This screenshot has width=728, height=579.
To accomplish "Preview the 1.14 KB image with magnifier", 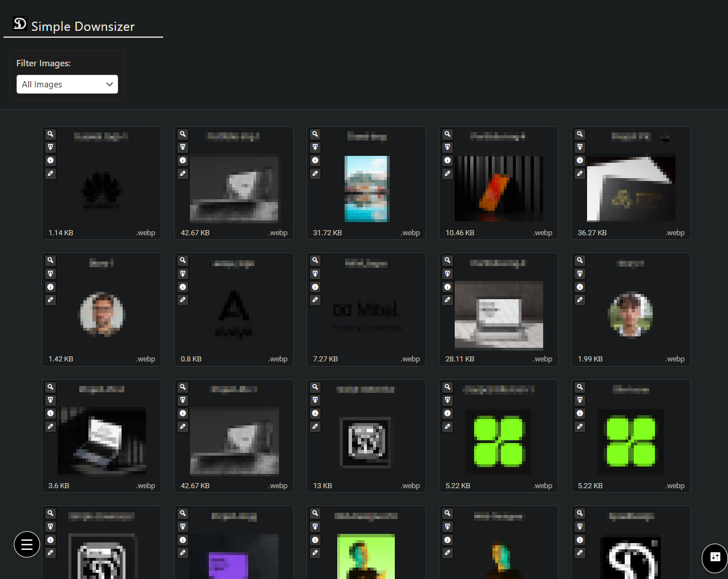I will tap(51, 134).
